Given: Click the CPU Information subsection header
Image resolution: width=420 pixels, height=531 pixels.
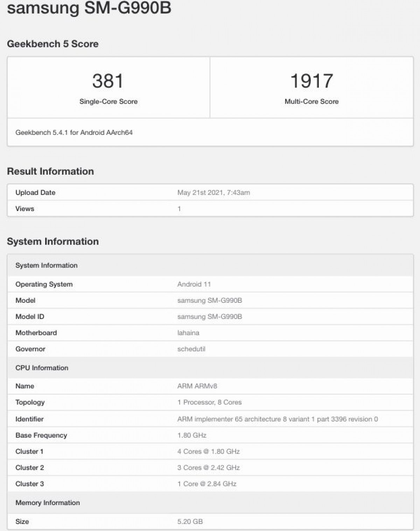Looking at the screenshot, I should tap(42, 368).
